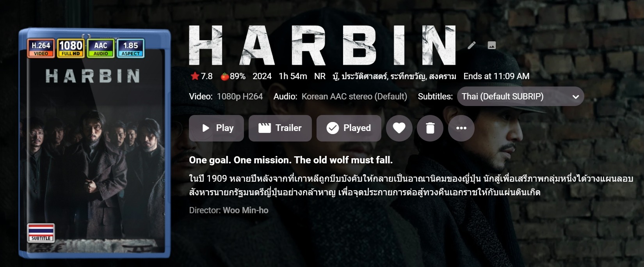Image resolution: width=644 pixels, height=267 pixels.
Task: Open the three-dot more options menu
Action: tap(461, 128)
